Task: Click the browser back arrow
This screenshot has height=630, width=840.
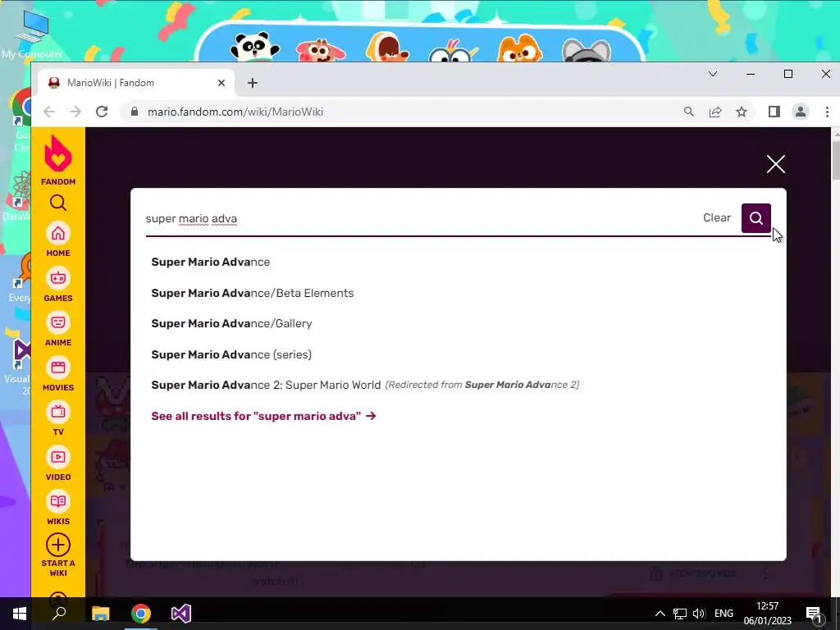Action: (49, 112)
